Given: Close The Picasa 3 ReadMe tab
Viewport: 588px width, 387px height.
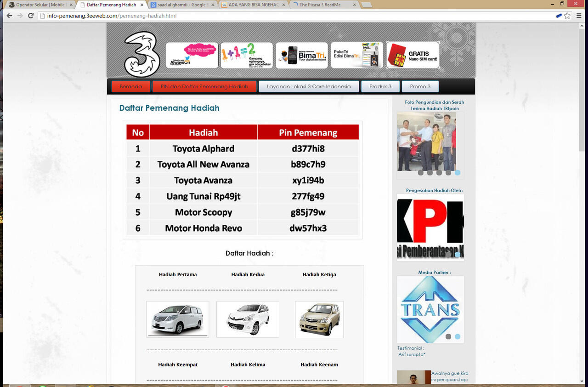Looking at the screenshot, I should [x=354, y=5].
